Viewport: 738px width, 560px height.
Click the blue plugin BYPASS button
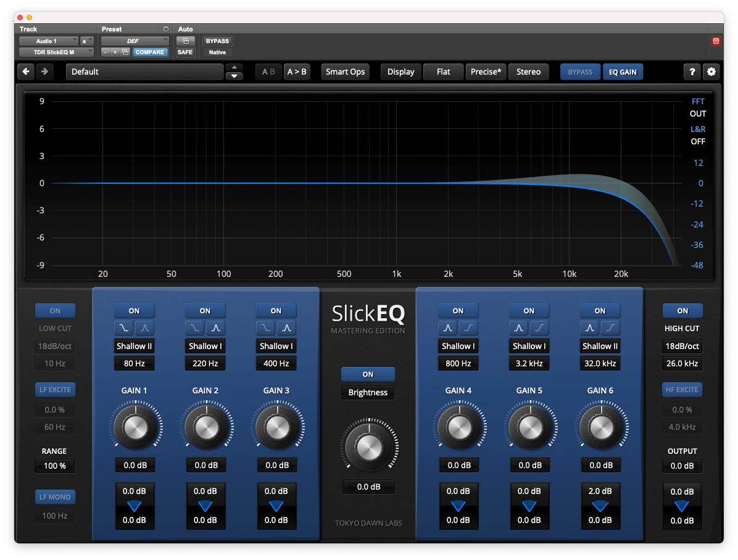click(580, 72)
